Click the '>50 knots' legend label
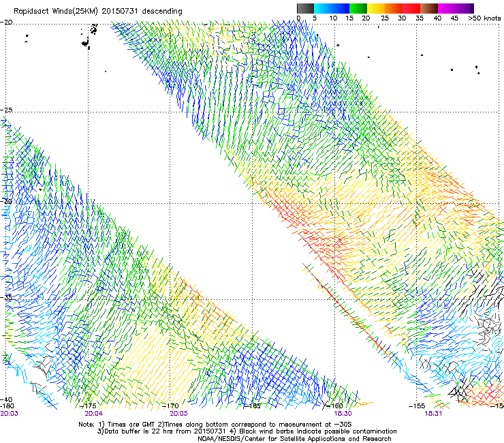This screenshot has height=443, width=504. (484, 18)
